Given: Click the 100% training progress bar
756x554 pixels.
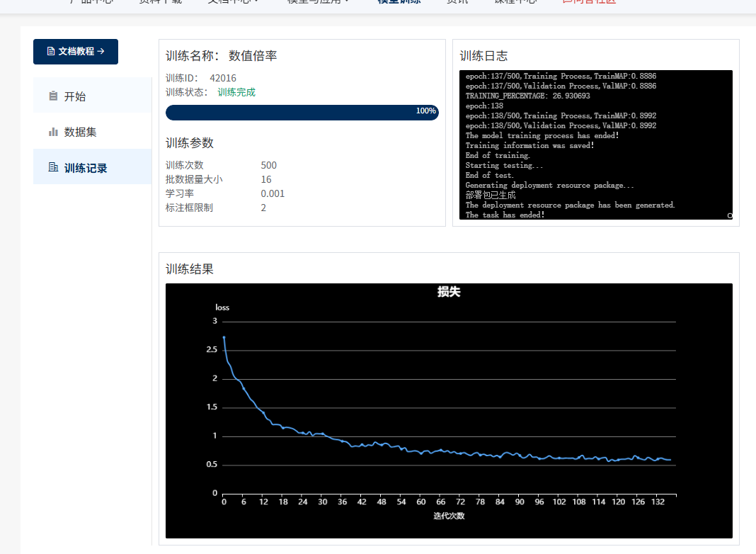Looking at the screenshot, I should click(302, 112).
